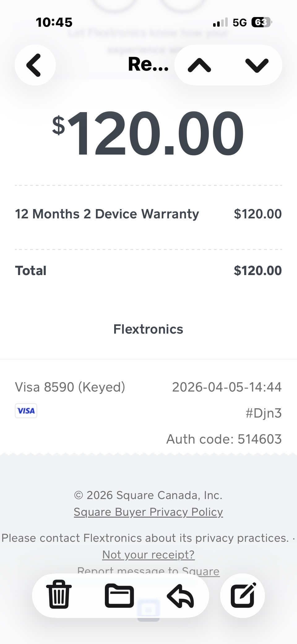Go to previous message with up chevron

coord(200,65)
